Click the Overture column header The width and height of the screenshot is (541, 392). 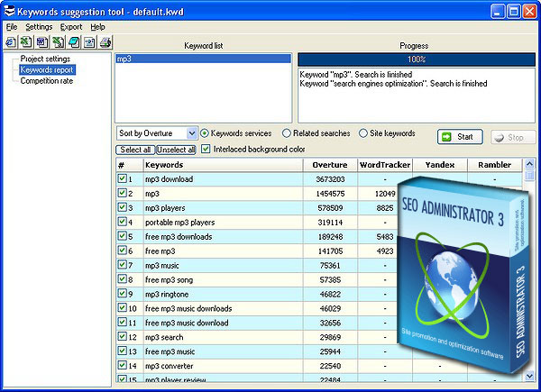(x=330, y=165)
